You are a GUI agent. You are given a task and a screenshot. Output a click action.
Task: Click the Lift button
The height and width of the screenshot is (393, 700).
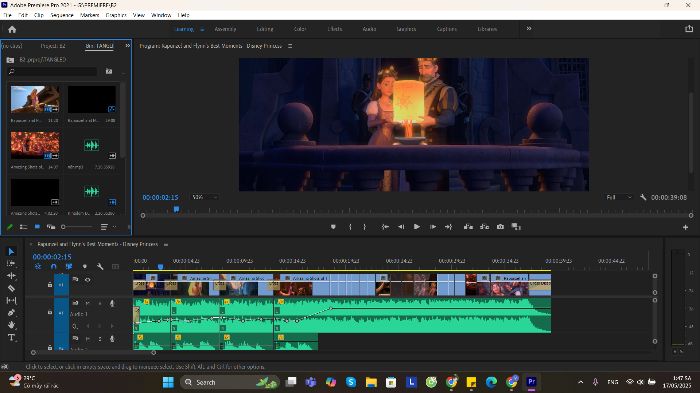(x=468, y=227)
